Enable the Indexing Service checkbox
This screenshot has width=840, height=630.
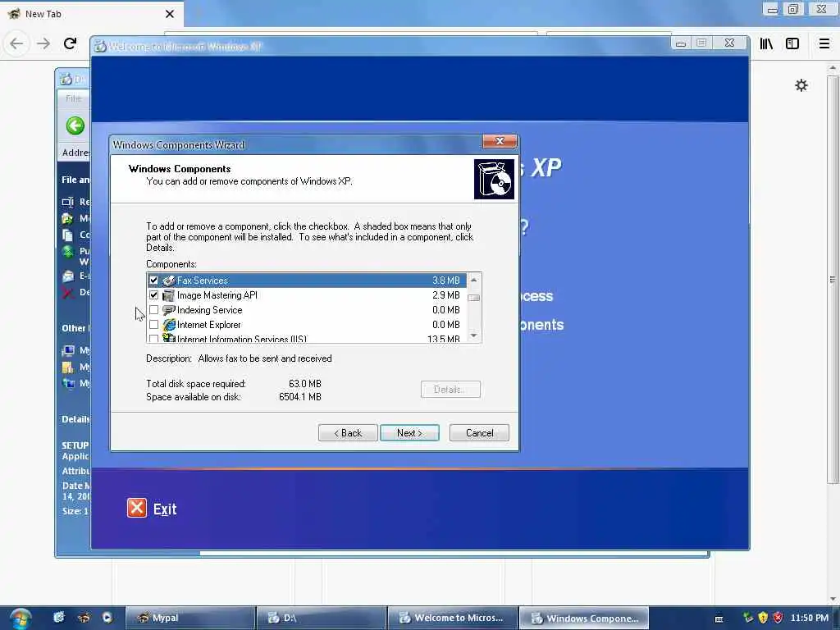pyautogui.click(x=153, y=309)
